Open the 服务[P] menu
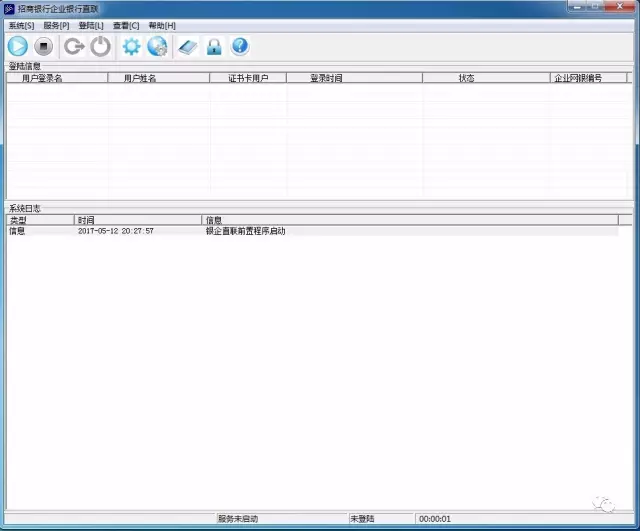Viewport: 640px width, 531px height. click(56, 24)
